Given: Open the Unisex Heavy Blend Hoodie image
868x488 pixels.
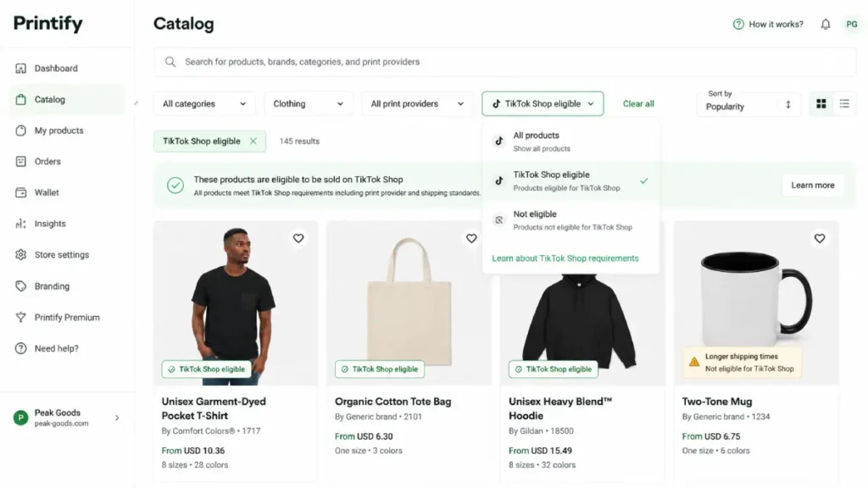Looking at the screenshot, I should pyautogui.click(x=582, y=330).
